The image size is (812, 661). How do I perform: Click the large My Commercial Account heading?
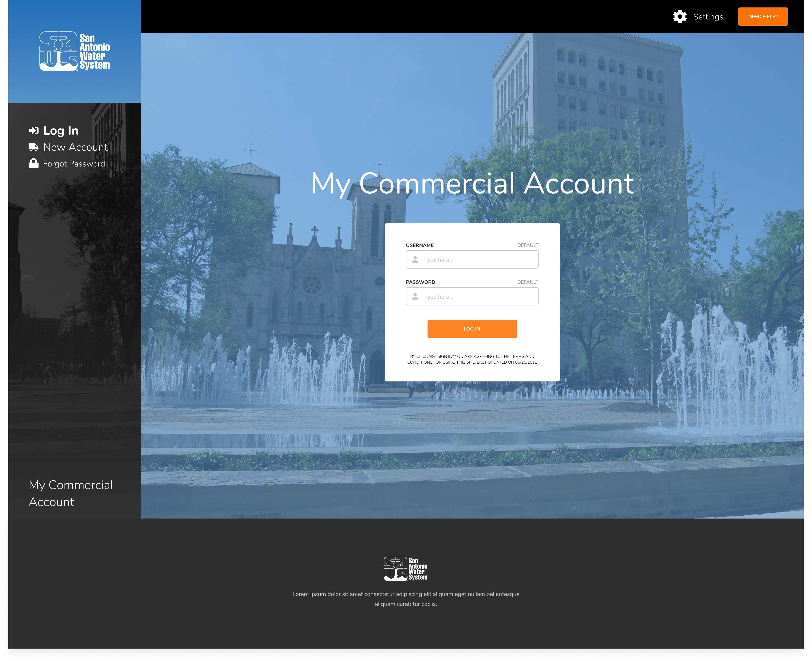click(x=472, y=183)
